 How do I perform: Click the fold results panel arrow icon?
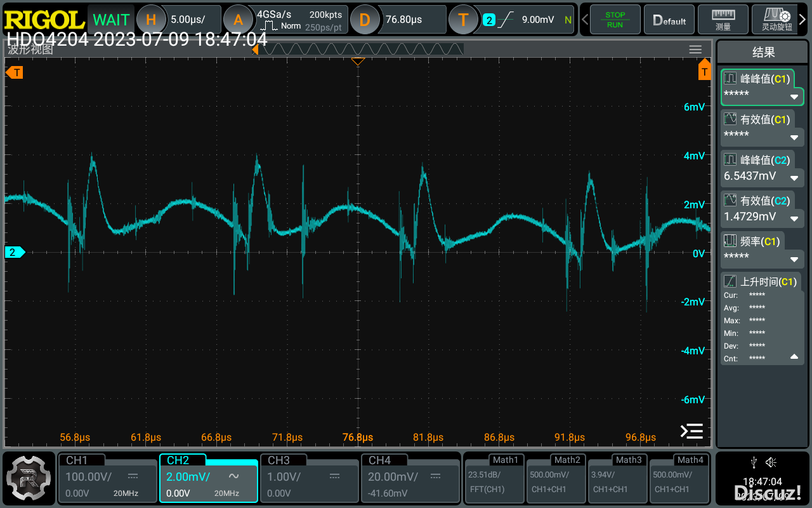pyautogui.click(x=691, y=431)
